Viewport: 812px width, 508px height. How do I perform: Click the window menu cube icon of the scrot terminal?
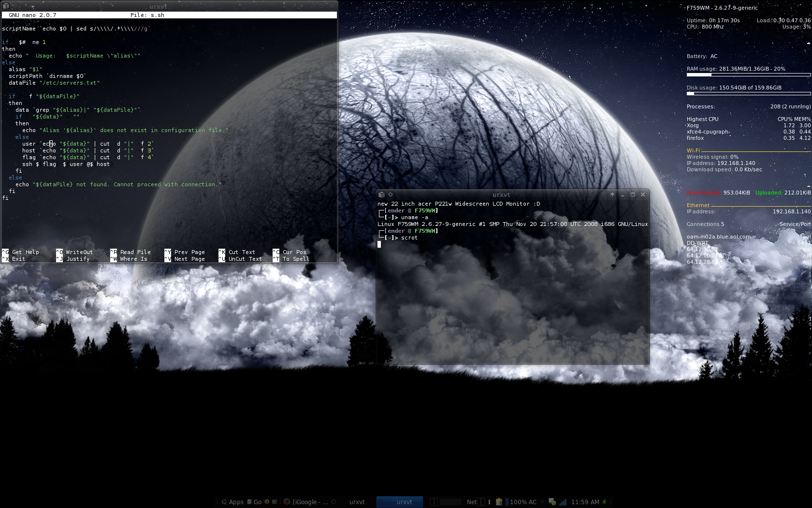(381, 194)
